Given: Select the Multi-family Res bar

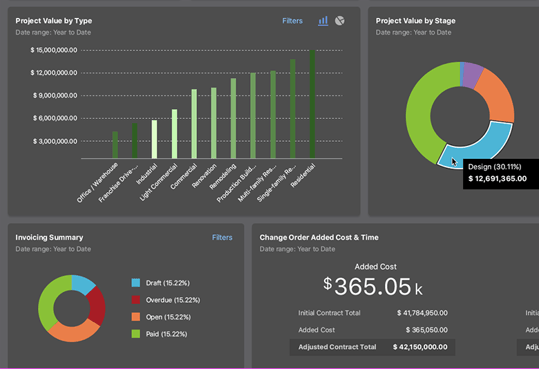Looking at the screenshot, I should pos(273,115).
